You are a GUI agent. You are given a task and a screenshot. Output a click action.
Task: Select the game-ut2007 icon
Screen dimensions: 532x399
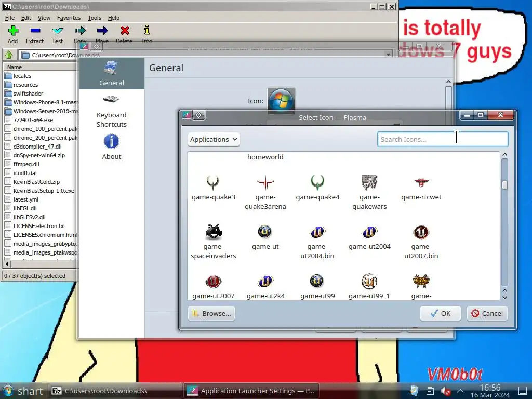coord(213,286)
